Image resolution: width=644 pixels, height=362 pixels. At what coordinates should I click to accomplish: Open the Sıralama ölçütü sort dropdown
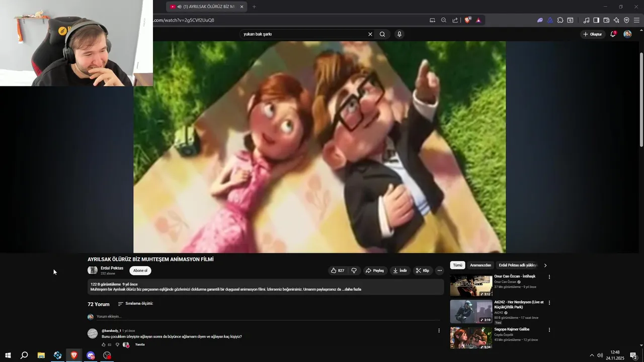[x=135, y=304]
